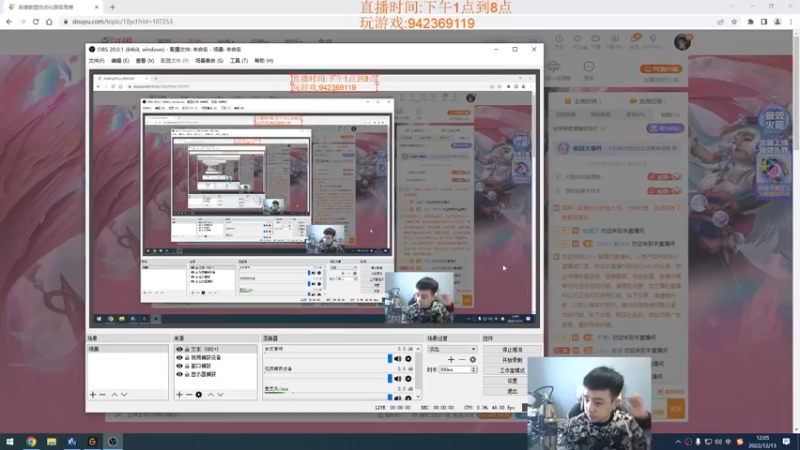Image resolution: width=800 pixels, height=450 pixels.
Task: Click the 工作室模式 button in OBS
Action: (x=512, y=370)
